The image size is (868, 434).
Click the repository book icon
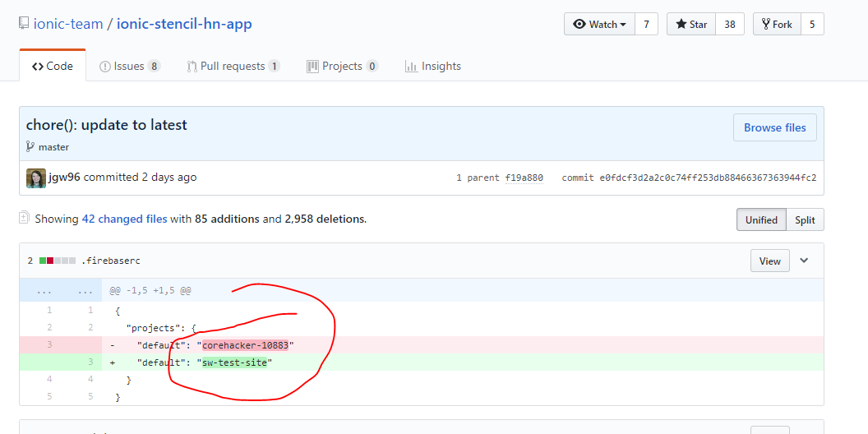coord(24,23)
